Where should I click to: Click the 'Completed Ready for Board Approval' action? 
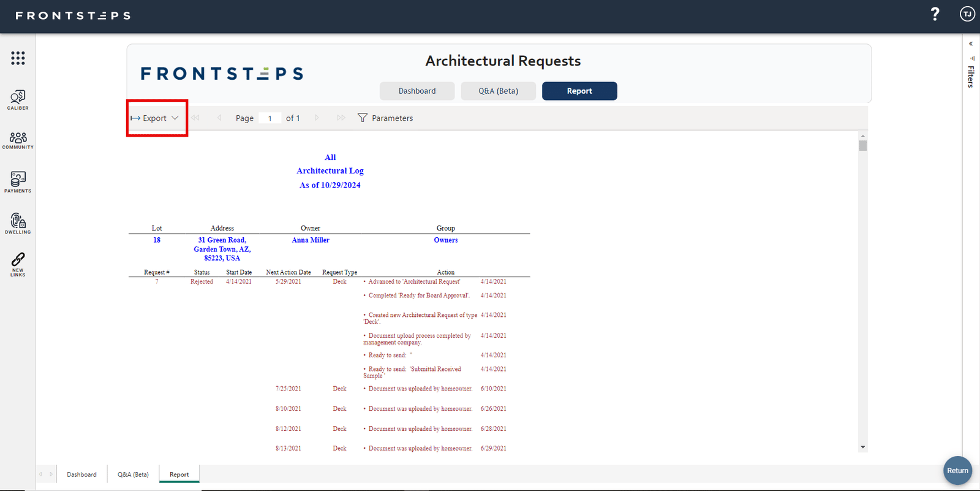[x=419, y=295]
